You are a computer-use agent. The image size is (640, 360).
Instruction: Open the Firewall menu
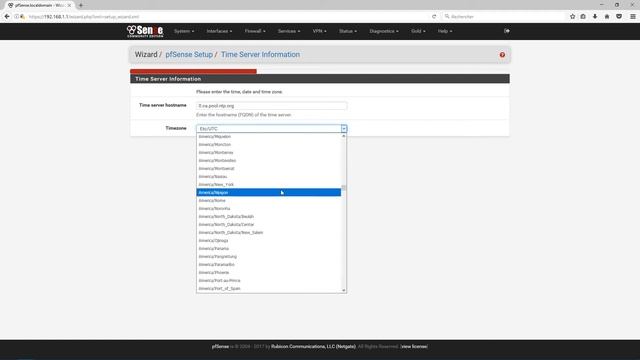tap(255, 31)
